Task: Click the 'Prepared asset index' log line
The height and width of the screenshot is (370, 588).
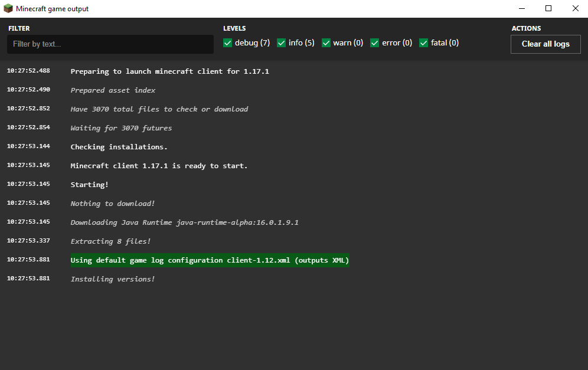Action: click(x=113, y=90)
